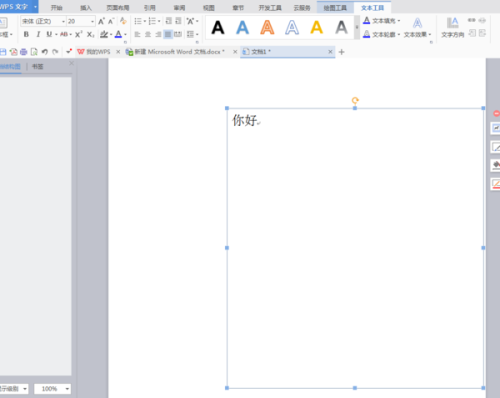Apply text highlight color
The height and width of the screenshot is (398, 500).
click(104, 34)
